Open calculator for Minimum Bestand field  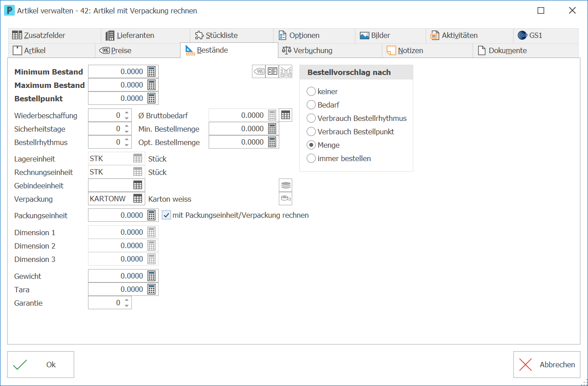[x=152, y=71]
